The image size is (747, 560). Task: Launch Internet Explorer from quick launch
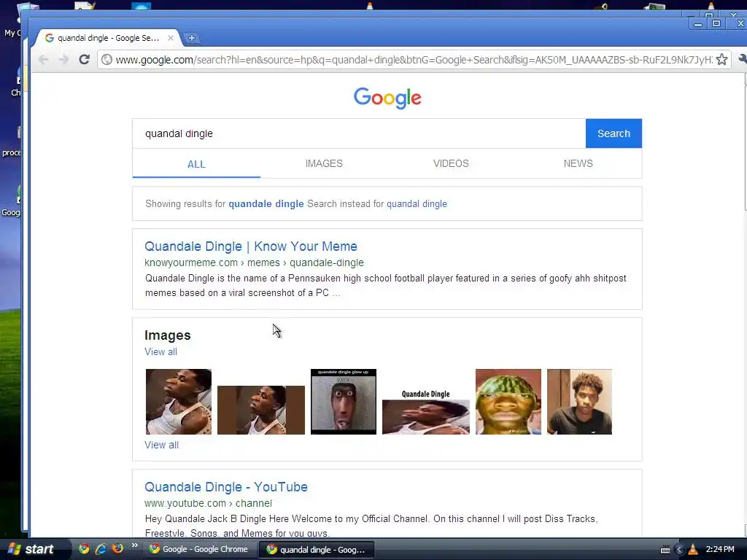point(101,548)
